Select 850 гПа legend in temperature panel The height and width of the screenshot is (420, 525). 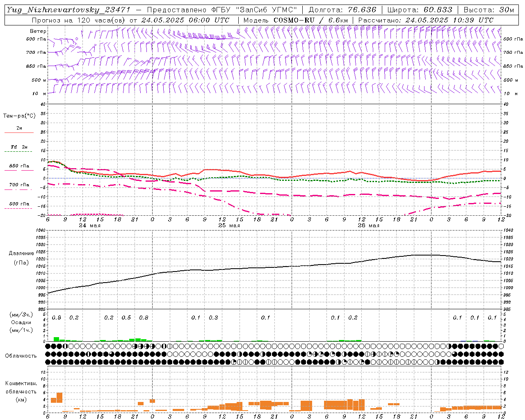tap(19, 166)
